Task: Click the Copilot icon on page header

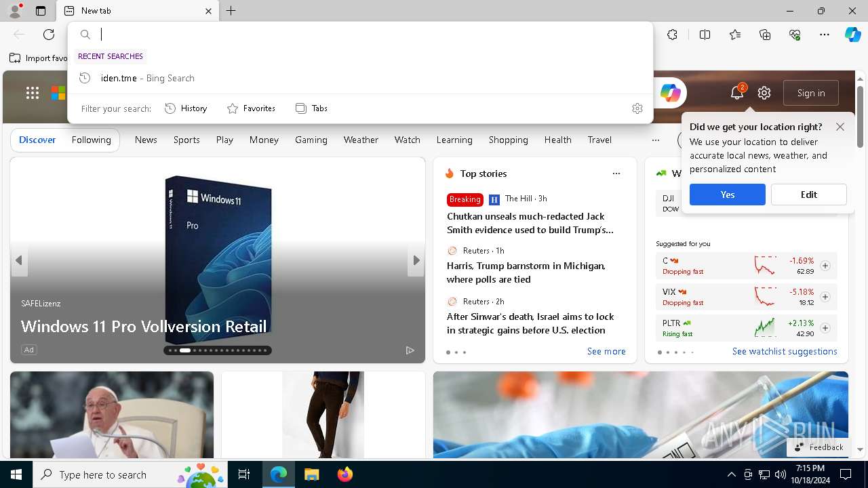Action: tap(670, 93)
